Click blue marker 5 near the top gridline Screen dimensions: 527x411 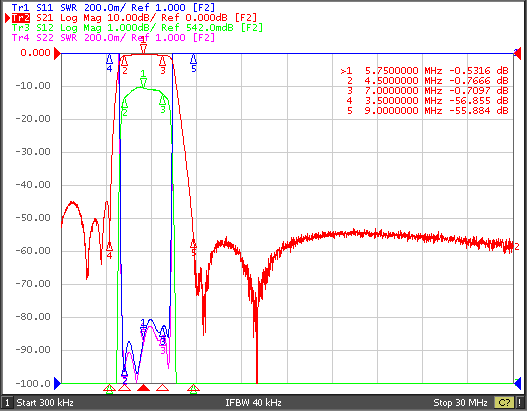coord(193,59)
